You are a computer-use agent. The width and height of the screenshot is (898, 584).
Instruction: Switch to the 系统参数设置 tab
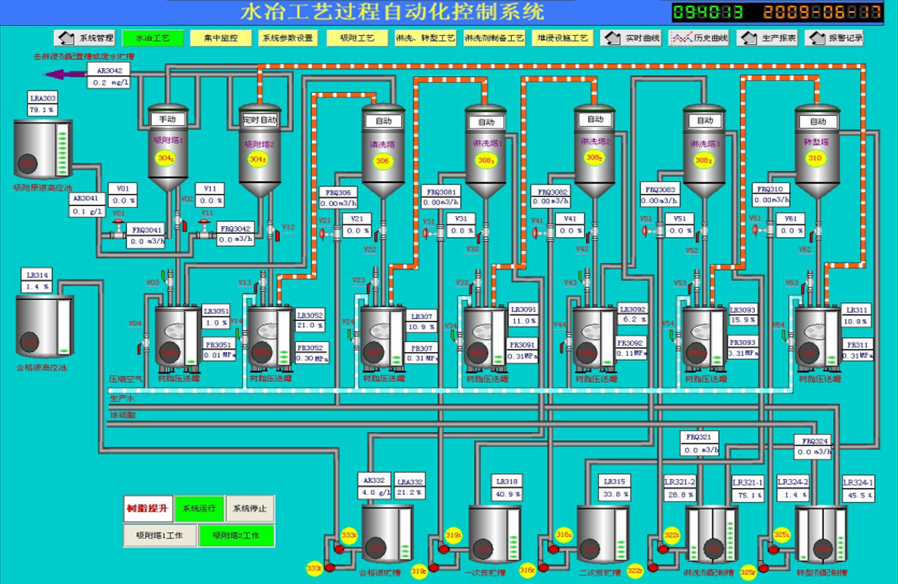click(x=288, y=37)
